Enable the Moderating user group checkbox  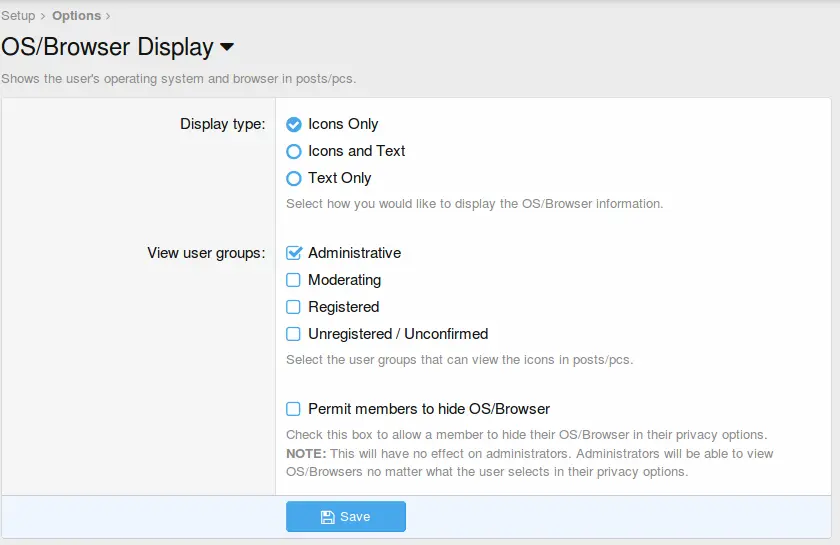294,281
